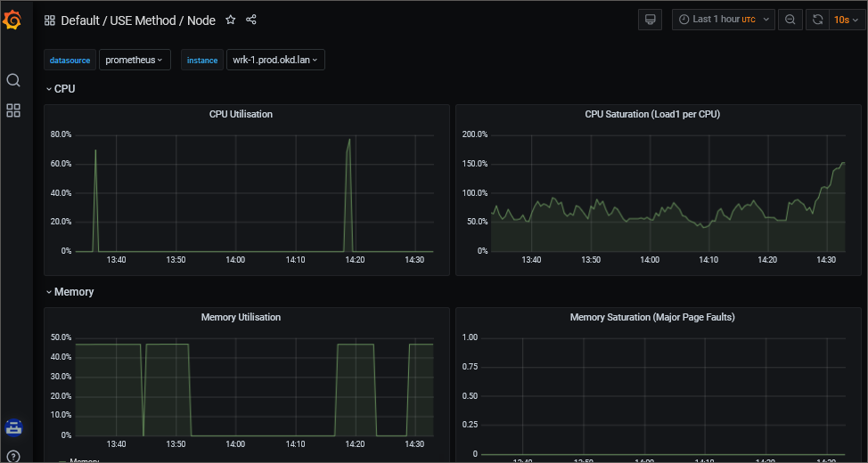Click the Grafana logo home icon
868x463 pixels.
[13, 20]
